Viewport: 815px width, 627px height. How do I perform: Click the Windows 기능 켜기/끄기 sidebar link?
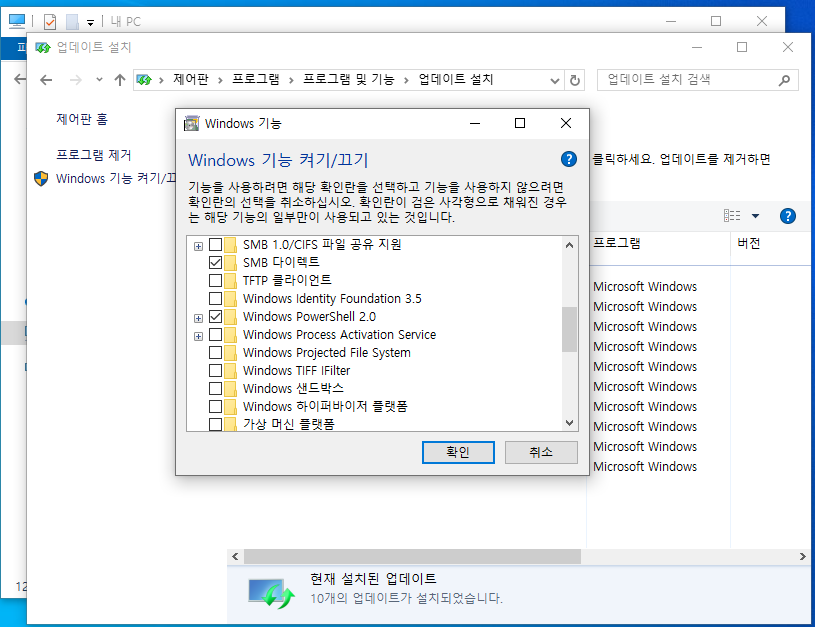115,178
